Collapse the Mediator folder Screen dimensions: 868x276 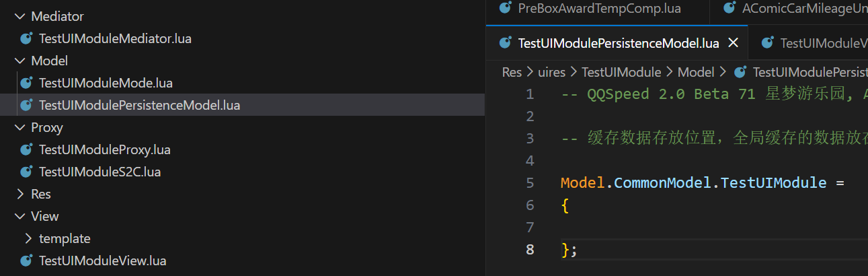pyautogui.click(x=19, y=17)
